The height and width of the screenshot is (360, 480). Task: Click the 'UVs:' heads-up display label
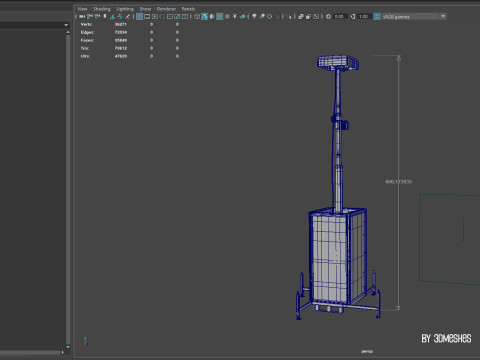85,56
